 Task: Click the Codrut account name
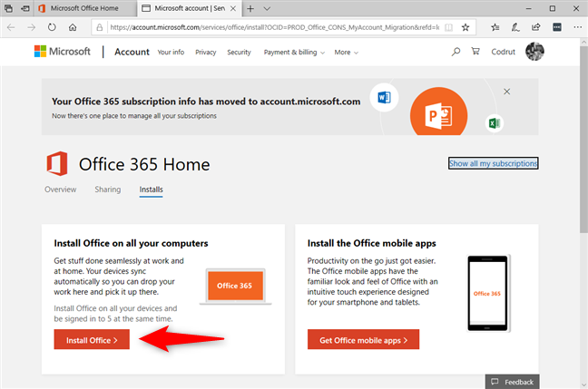(x=504, y=52)
